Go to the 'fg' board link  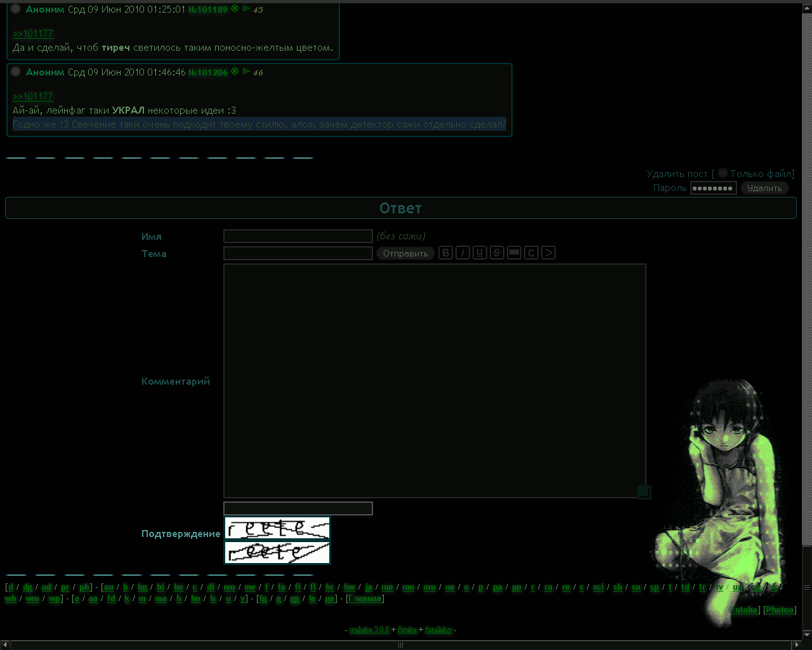tap(263, 599)
